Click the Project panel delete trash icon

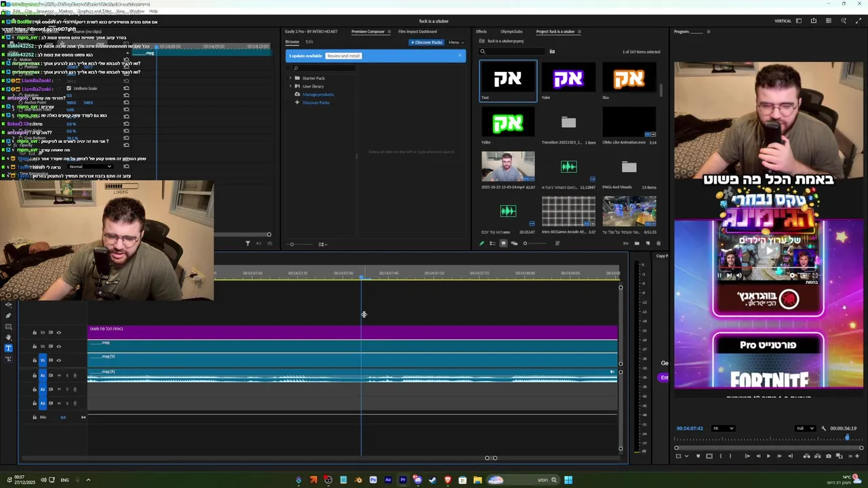(658, 243)
